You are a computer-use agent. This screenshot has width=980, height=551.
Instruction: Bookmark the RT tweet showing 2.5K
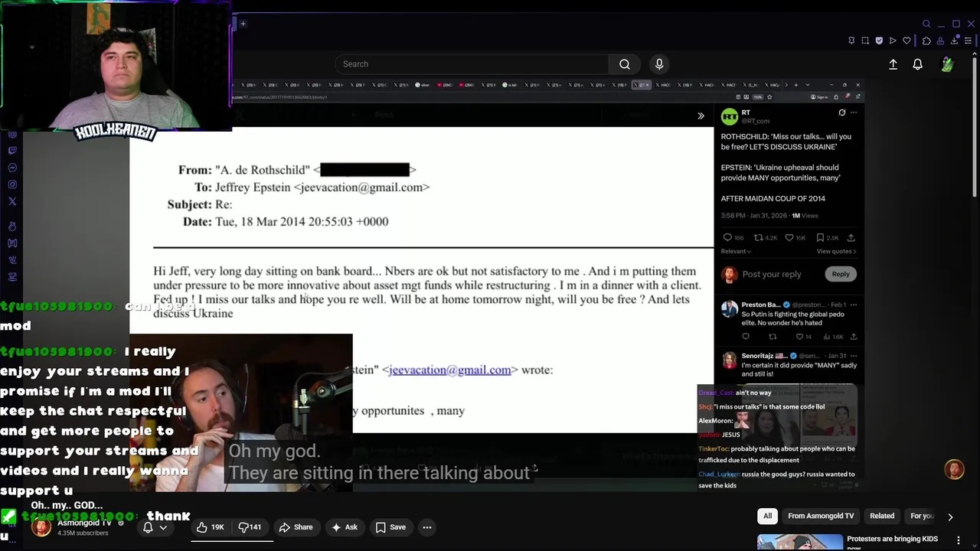coord(820,238)
